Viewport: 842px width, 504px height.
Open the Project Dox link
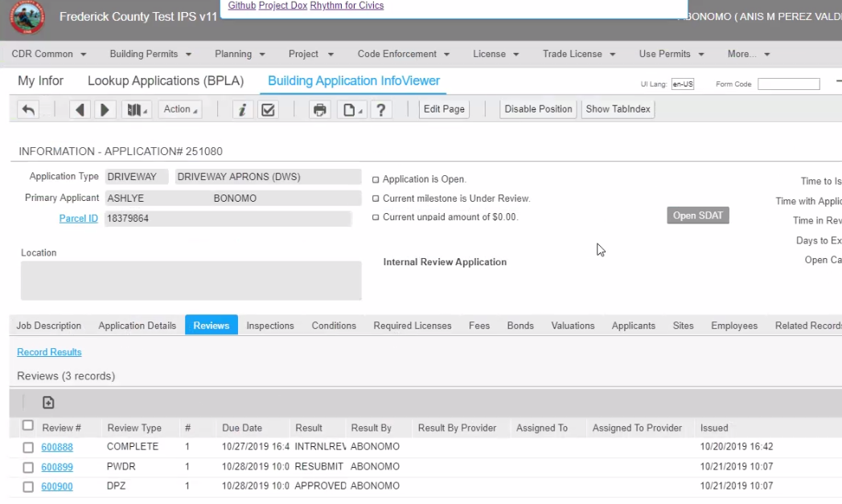pos(283,6)
